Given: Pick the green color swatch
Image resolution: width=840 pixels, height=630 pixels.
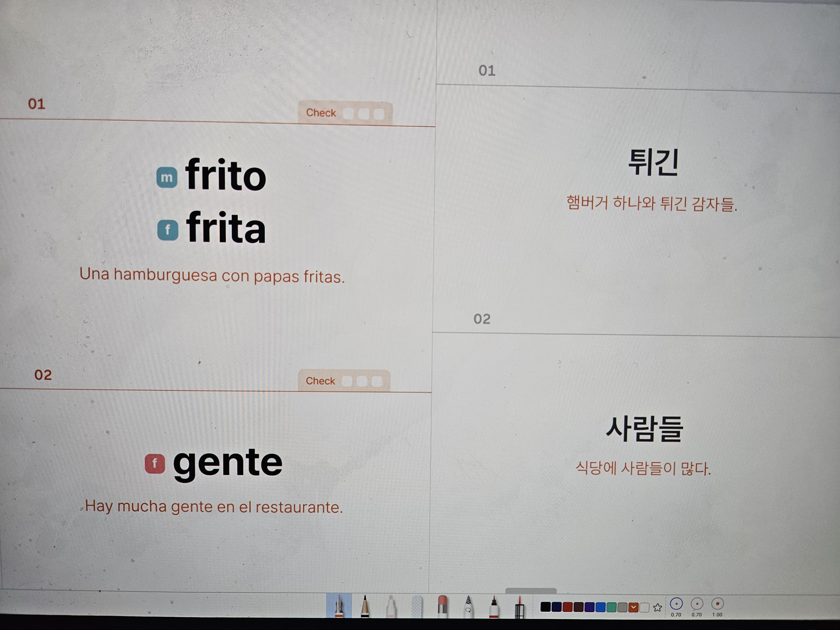Looking at the screenshot, I should pos(611,607).
